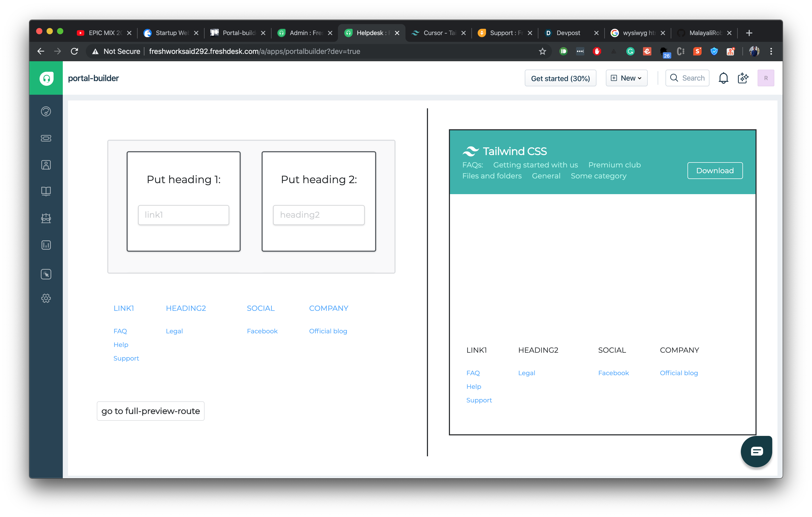Open the Freddy AI sparkle icon
This screenshot has width=812, height=517.
click(743, 78)
